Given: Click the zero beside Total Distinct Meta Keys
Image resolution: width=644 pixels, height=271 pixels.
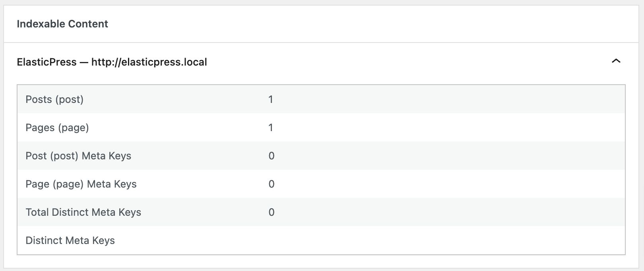Looking at the screenshot, I should (271, 212).
